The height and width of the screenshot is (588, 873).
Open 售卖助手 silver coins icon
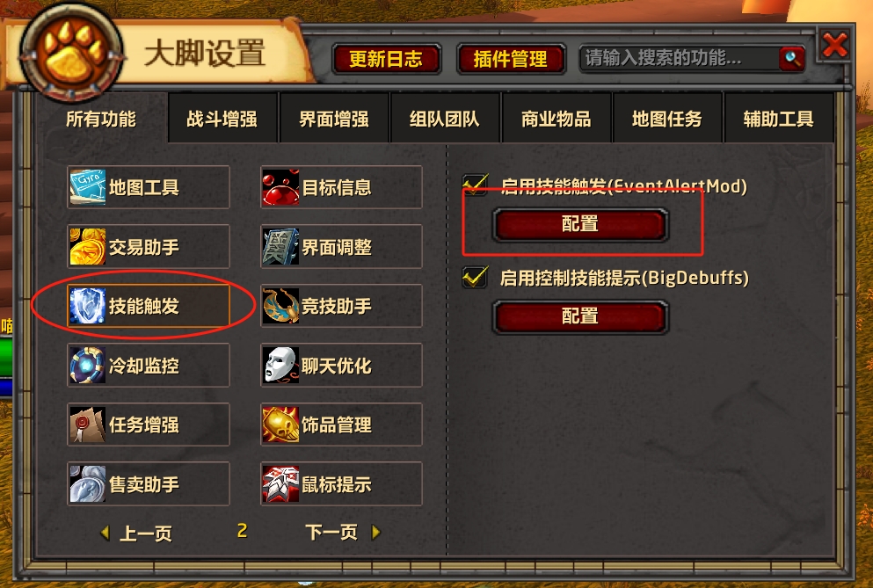click(87, 484)
